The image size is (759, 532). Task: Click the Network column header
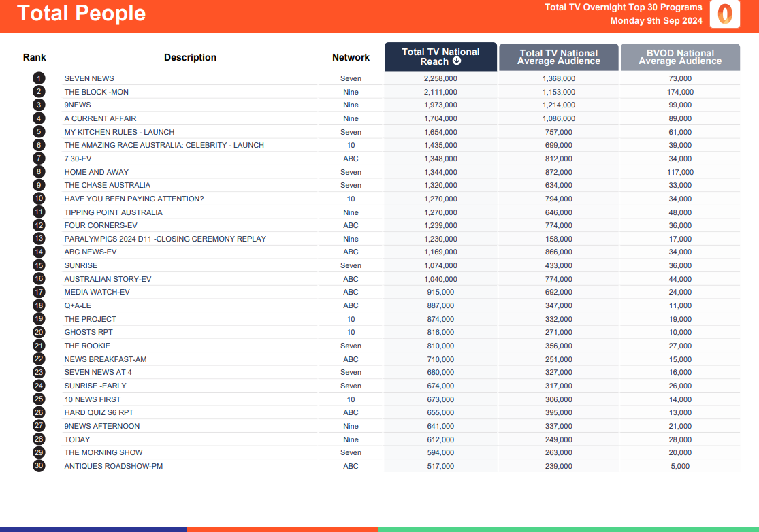pos(351,58)
